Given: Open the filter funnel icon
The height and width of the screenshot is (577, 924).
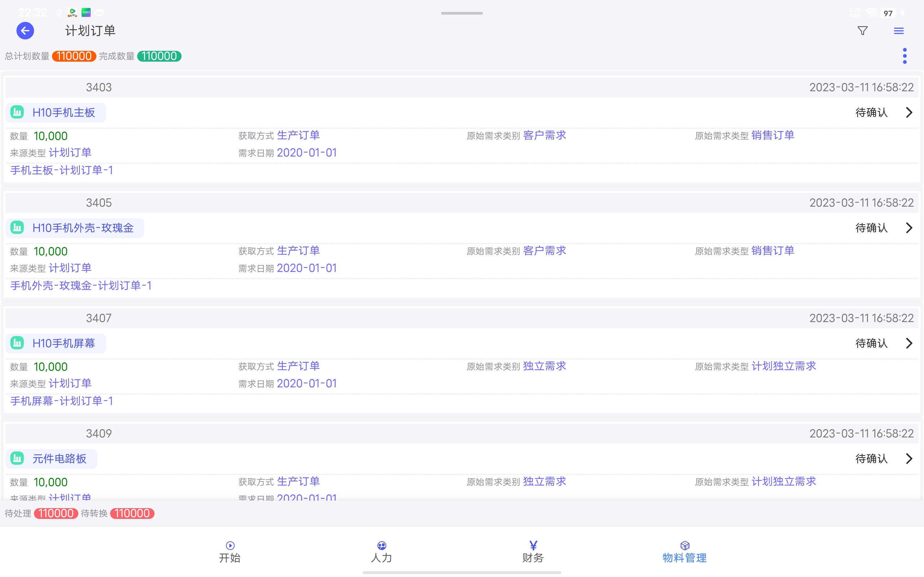Looking at the screenshot, I should pos(863,31).
